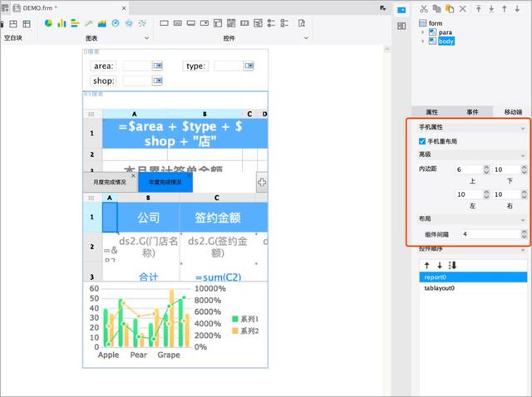This screenshot has width=532, height=397.
Task: Adjust the 内边距 下 stepper
Action: [524, 169]
